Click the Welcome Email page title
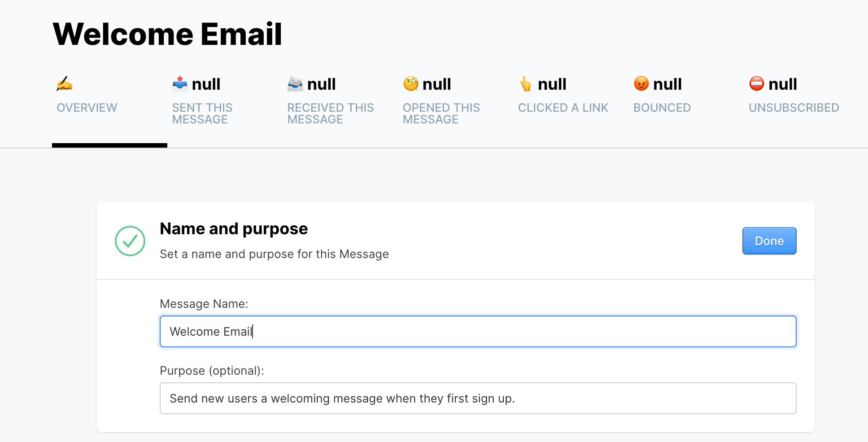 167,34
